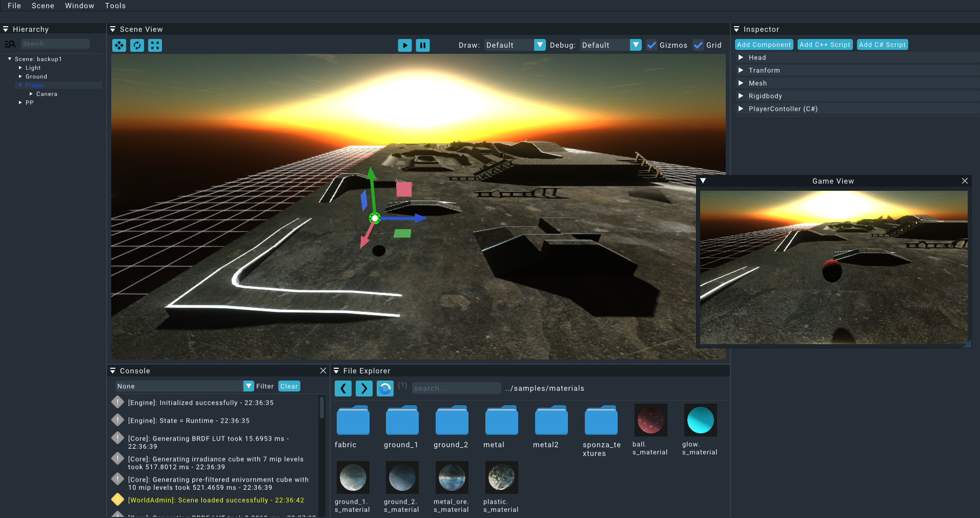
Task: Expand the Rigidbody component
Action: click(741, 96)
